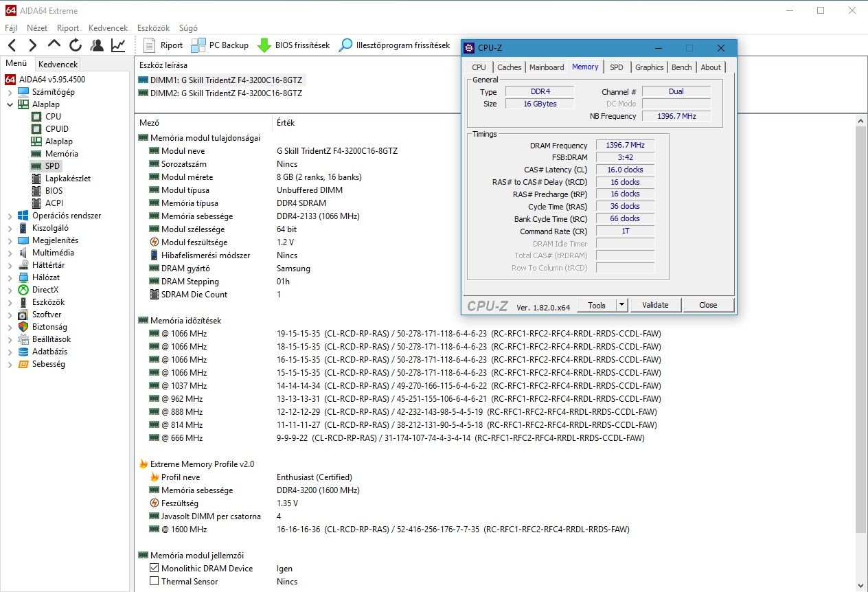This screenshot has height=592, width=868.
Task: Select Memória item in the tree
Action: coord(61,154)
